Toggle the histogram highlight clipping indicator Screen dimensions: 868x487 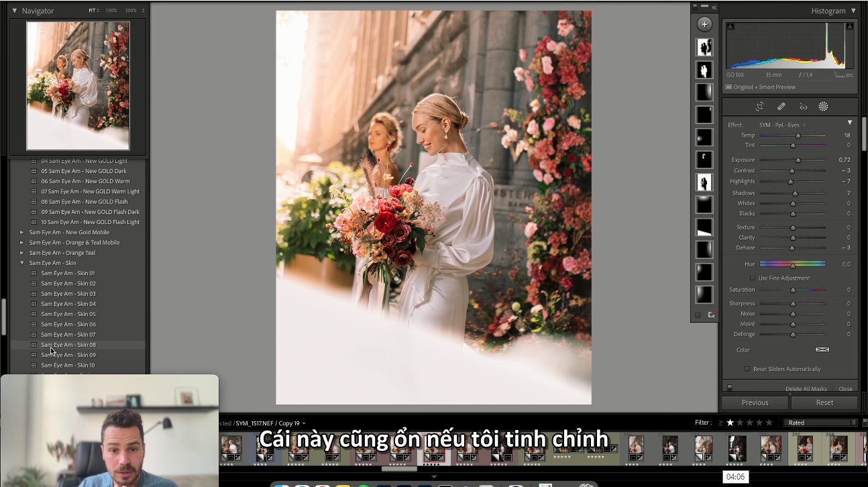point(850,26)
